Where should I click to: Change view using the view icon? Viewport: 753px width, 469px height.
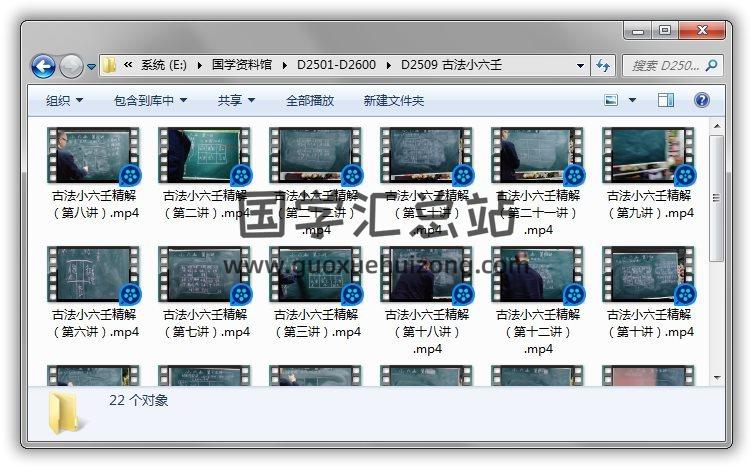pos(611,100)
